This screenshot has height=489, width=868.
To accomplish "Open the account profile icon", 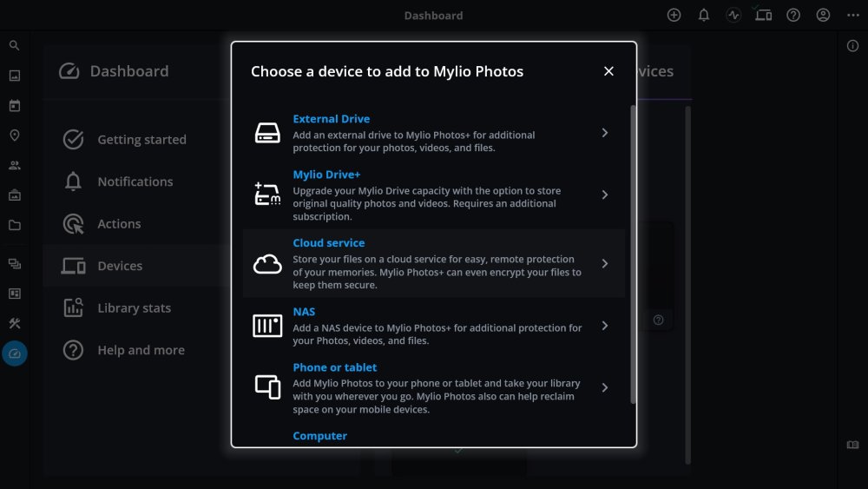I will (823, 15).
